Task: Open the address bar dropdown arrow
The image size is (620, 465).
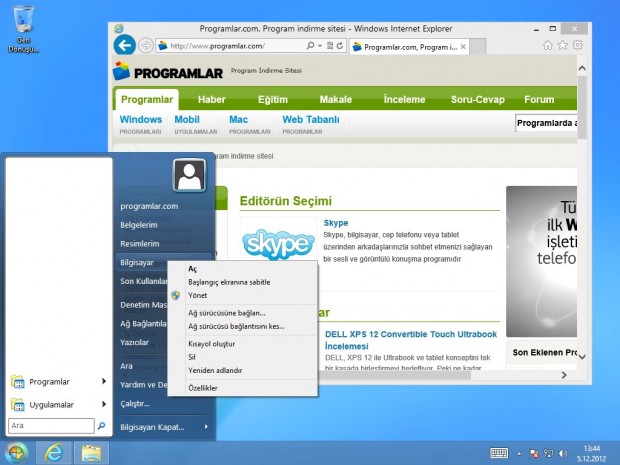Action: coord(319,46)
